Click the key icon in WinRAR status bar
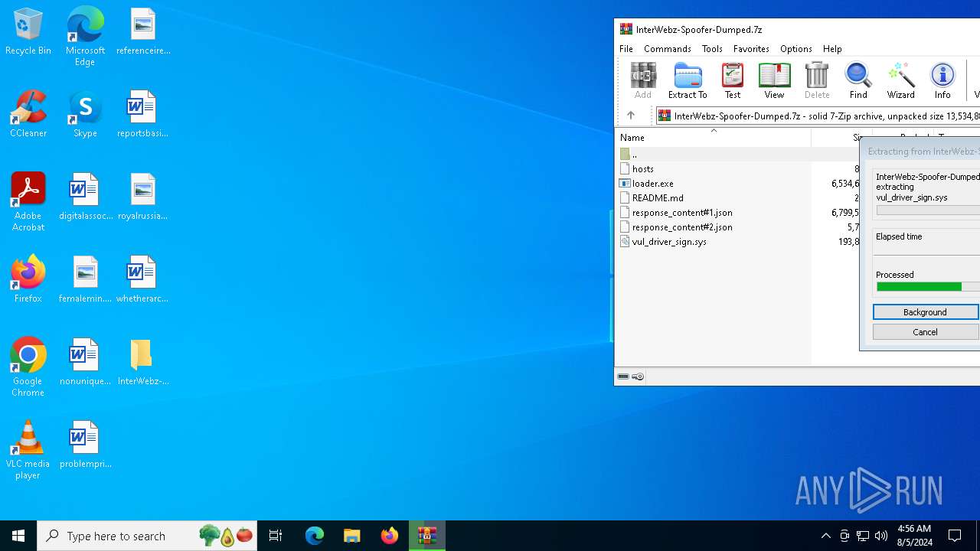 coord(638,377)
